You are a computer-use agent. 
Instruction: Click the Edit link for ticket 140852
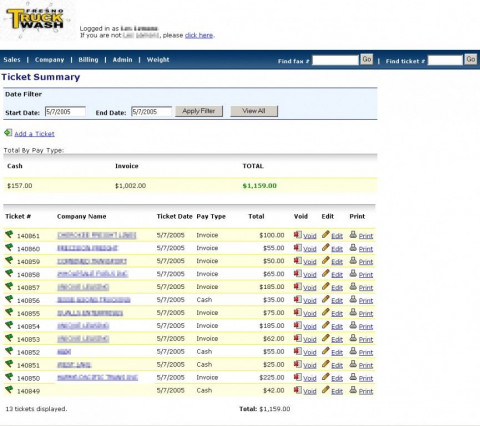click(337, 353)
